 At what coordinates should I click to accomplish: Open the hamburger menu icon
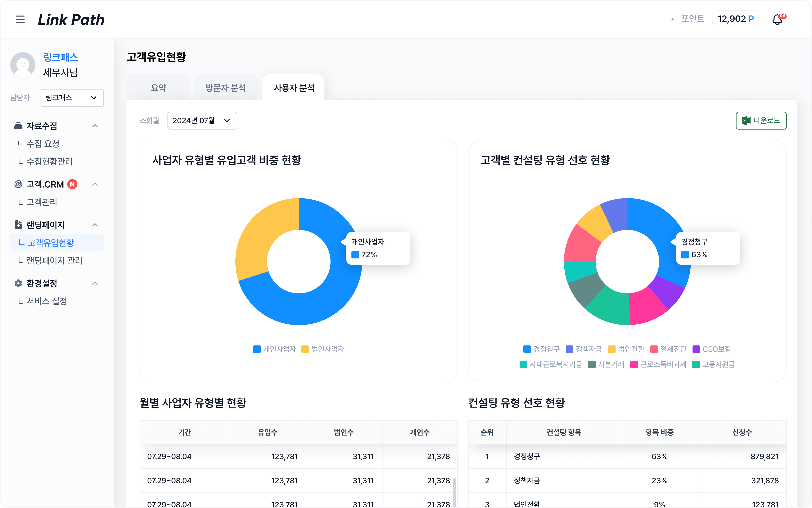20,19
